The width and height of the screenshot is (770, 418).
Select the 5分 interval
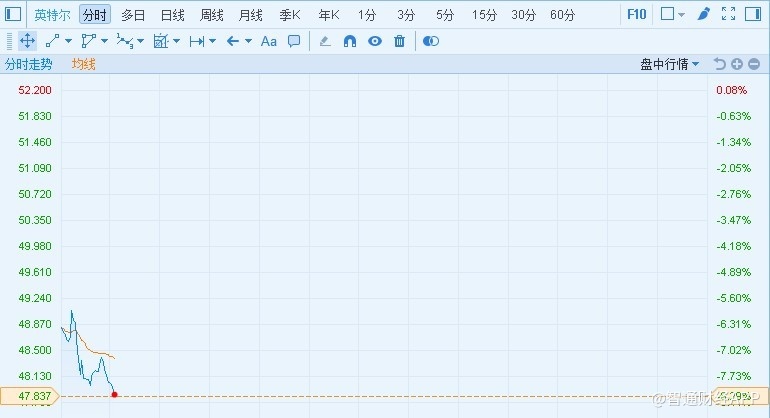point(445,15)
